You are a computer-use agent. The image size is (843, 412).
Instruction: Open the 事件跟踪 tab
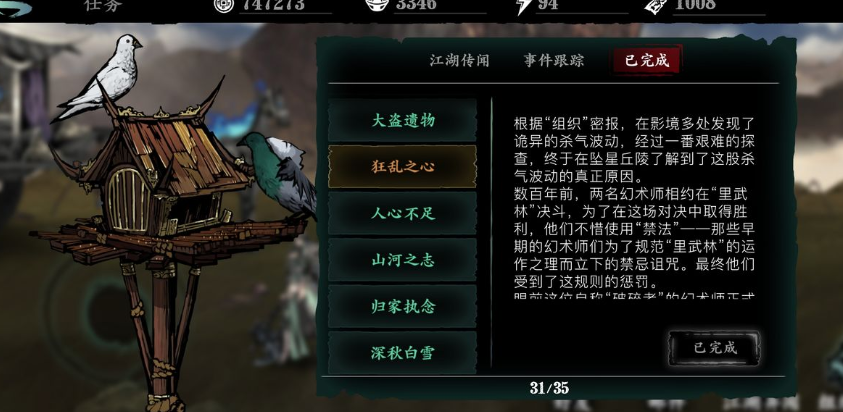pyautogui.click(x=554, y=60)
